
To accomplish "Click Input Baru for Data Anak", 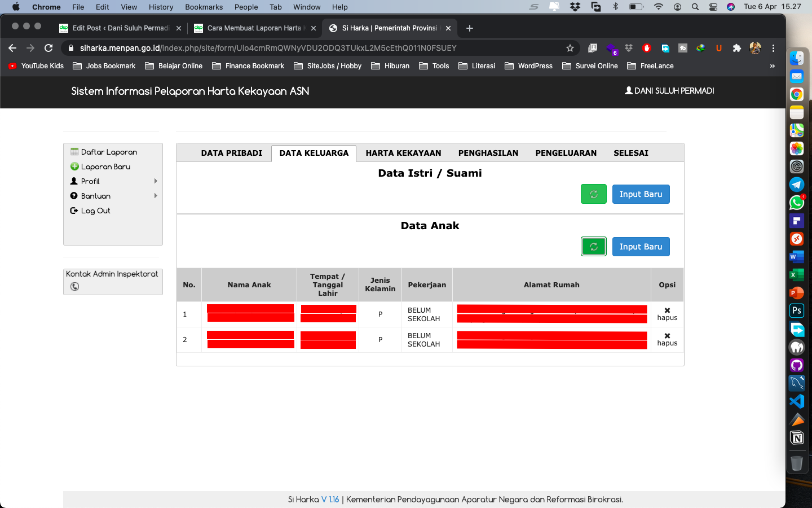I will pos(641,247).
